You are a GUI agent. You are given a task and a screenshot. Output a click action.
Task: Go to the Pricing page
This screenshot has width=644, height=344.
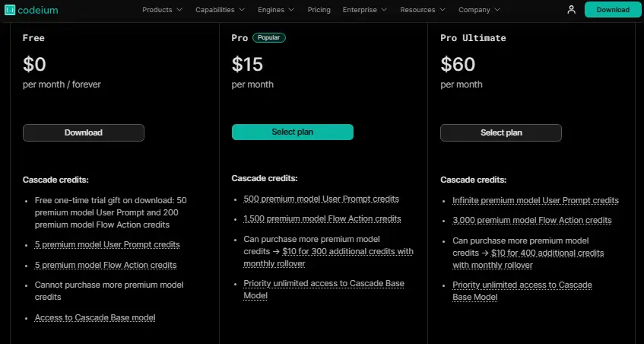coord(319,10)
